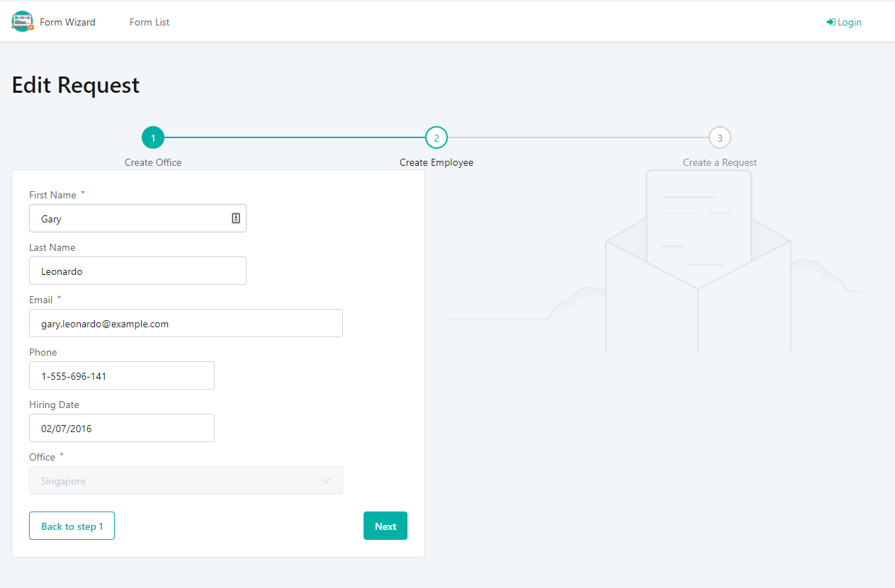Click the Last Name field containing Leonardo
The width and height of the screenshot is (895, 588).
tap(137, 271)
